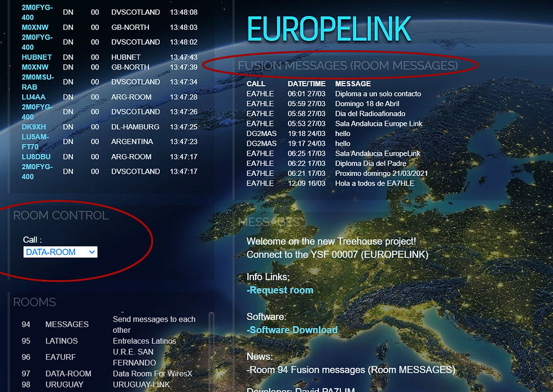
Task: Click DG2MAS hello message at 19:17
Action: click(343, 143)
